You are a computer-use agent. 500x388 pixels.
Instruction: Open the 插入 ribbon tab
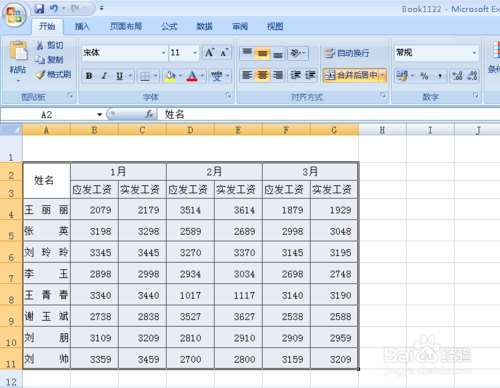[x=82, y=26]
